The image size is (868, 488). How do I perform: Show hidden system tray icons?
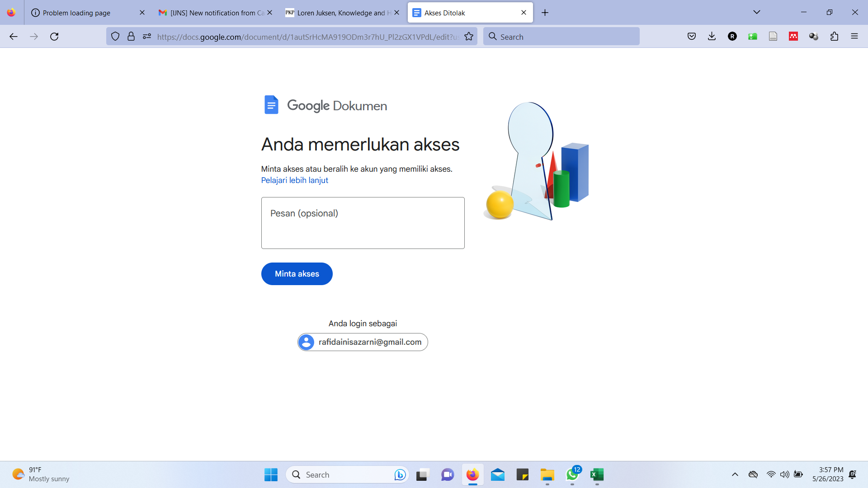[735, 474]
